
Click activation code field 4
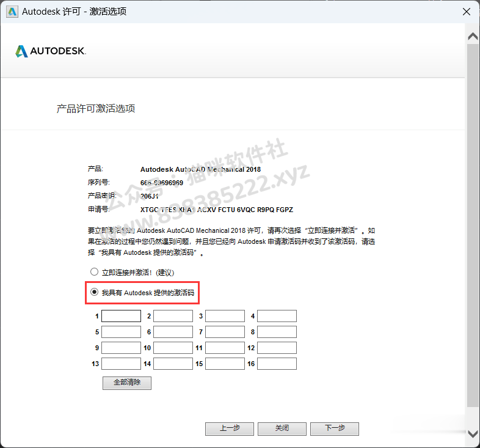point(277,316)
